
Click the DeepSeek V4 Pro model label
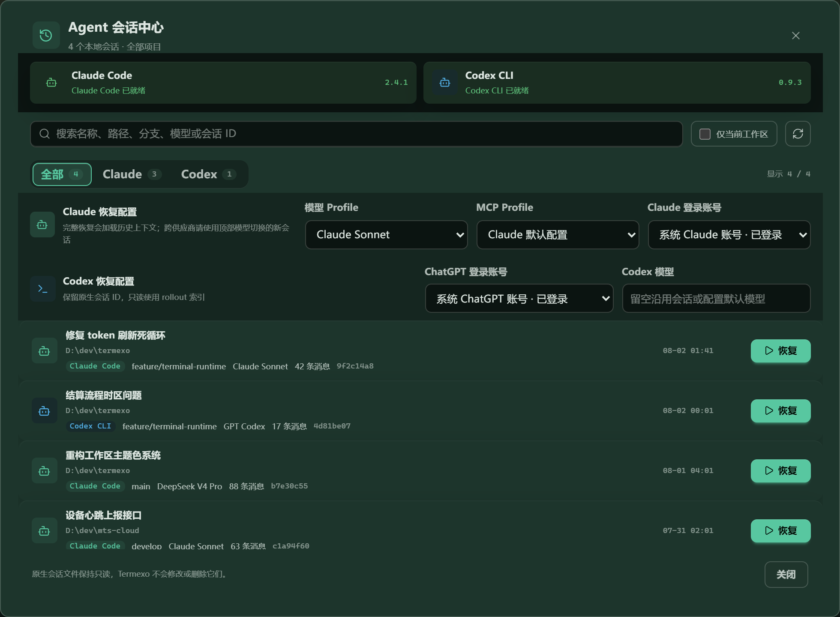(x=189, y=486)
